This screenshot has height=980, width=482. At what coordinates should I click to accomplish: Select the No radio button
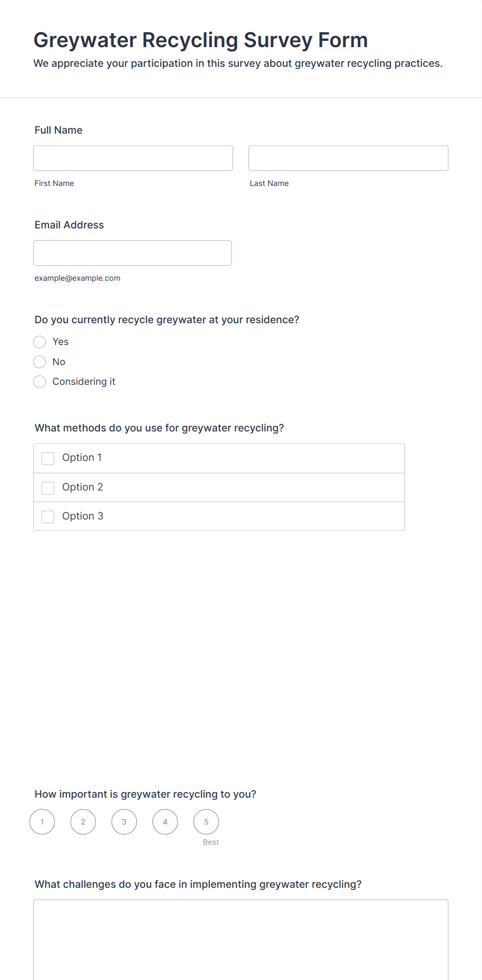click(40, 362)
